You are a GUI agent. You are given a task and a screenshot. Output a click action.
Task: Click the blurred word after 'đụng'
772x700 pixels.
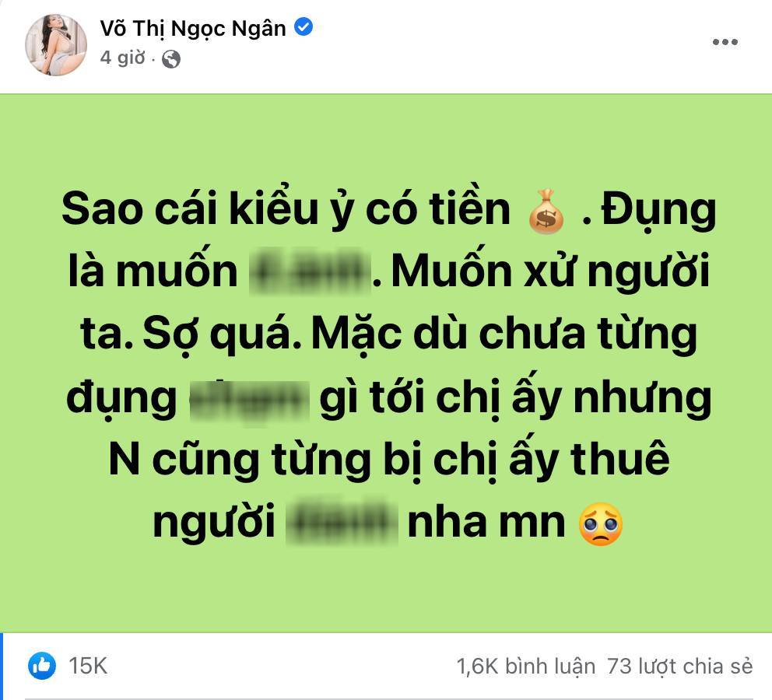pyautogui.click(x=250, y=400)
